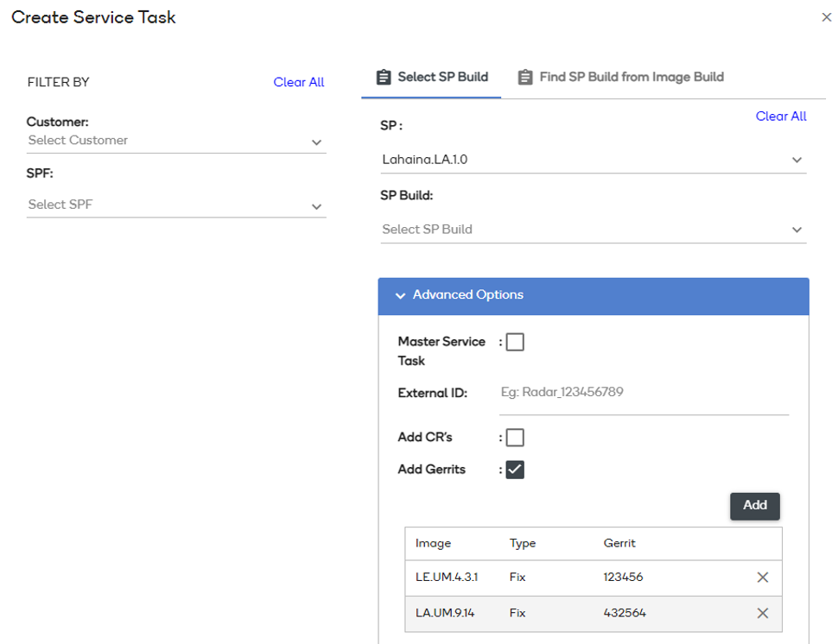Close the Create Service Task dialog
Image resolution: width=838 pixels, height=644 pixels.
(x=826, y=18)
